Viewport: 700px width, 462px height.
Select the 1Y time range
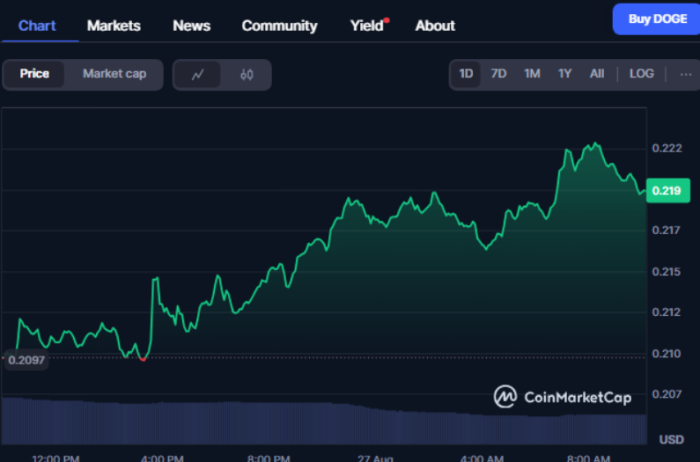point(565,74)
